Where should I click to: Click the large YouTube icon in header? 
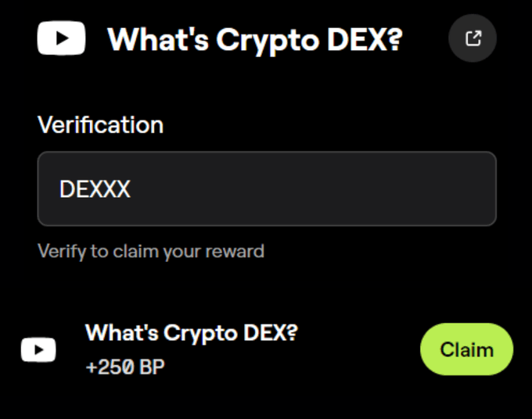tap(61, 38)
